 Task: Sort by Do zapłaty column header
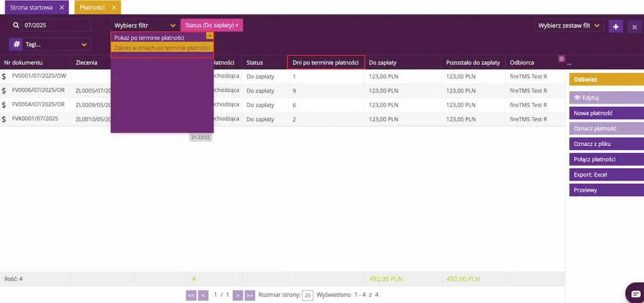[x=382, y=63]
